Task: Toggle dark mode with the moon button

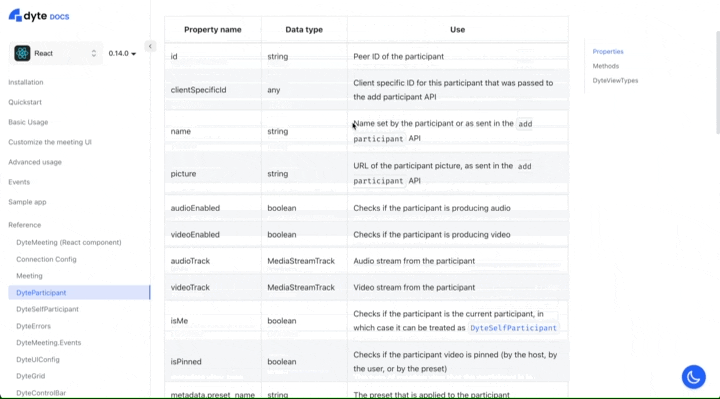Action: 693,377
